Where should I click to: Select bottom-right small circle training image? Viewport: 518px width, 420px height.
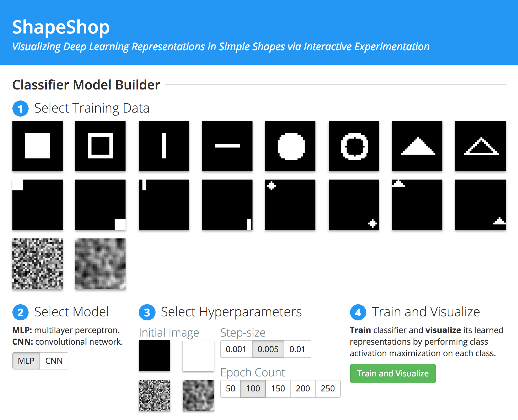click(x=354, y=205)
